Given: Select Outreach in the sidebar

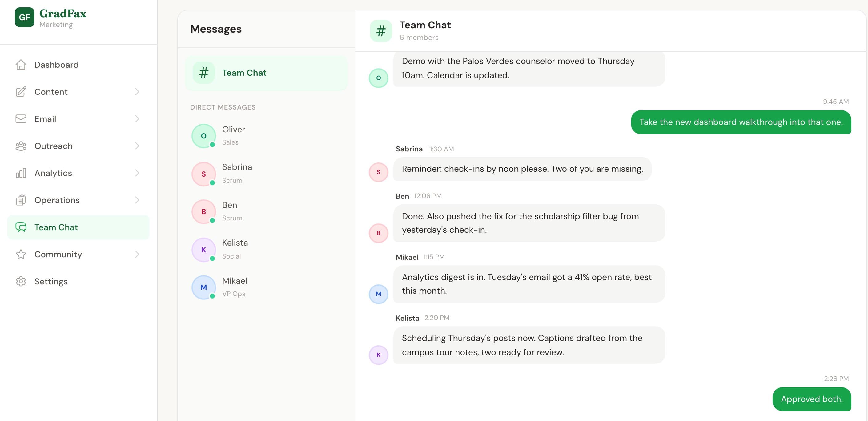Looking at the screenshot, I should 78,146.
